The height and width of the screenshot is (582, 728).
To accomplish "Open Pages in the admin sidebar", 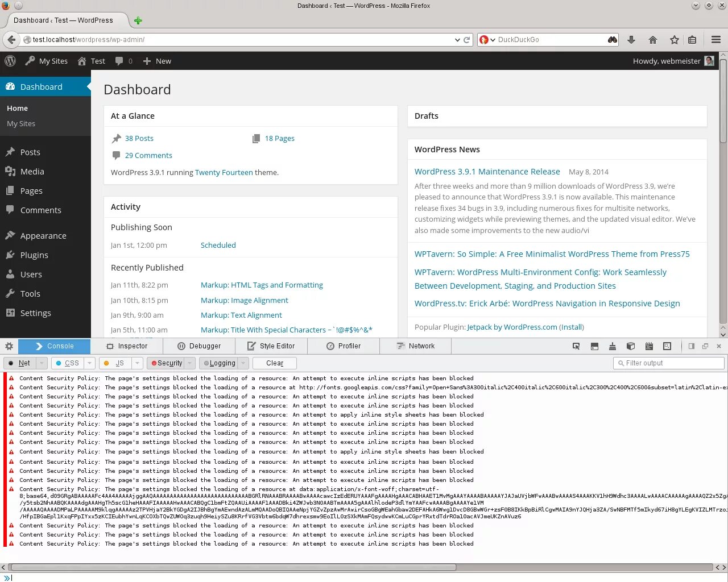I will (x=31, y=191).
